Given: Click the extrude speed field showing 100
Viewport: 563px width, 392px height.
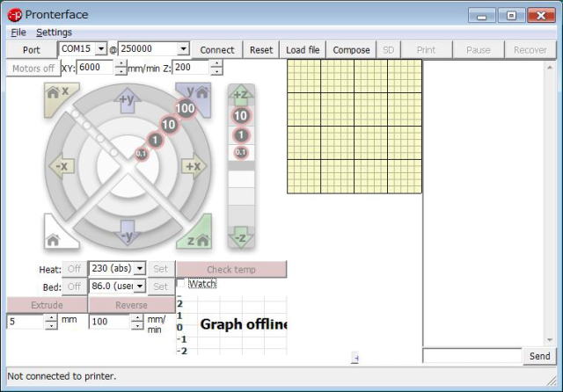Looking at the screenshot, I should [110, 322].
